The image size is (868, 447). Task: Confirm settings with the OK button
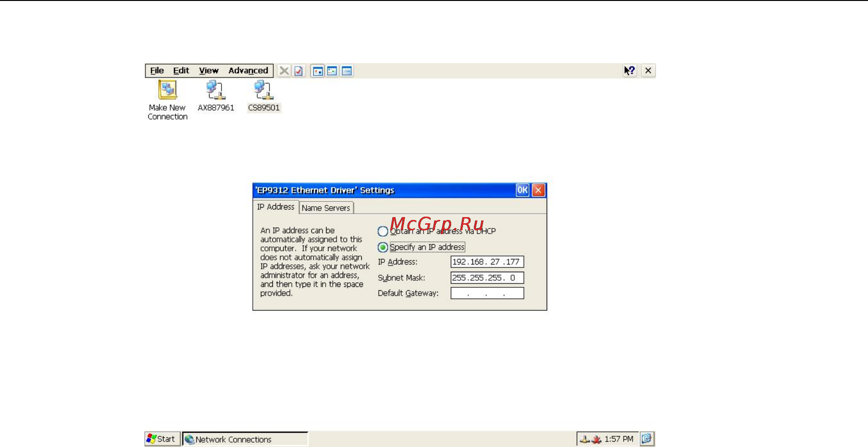522,190
